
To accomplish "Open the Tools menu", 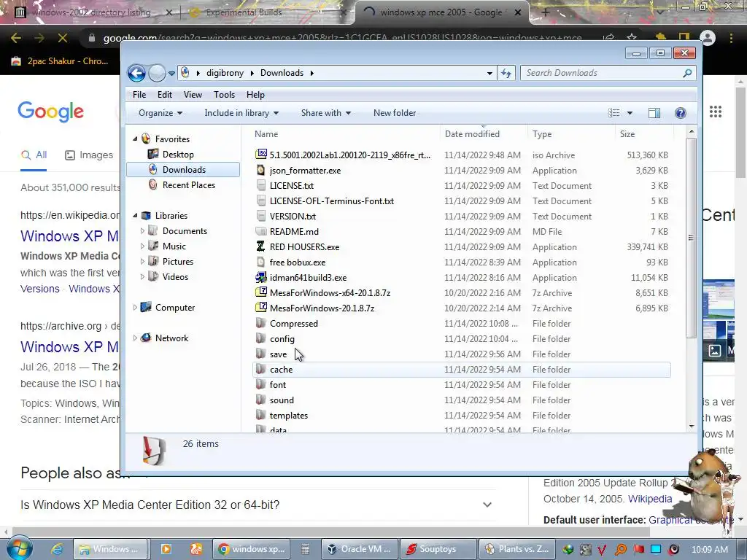I will point(224,95).
